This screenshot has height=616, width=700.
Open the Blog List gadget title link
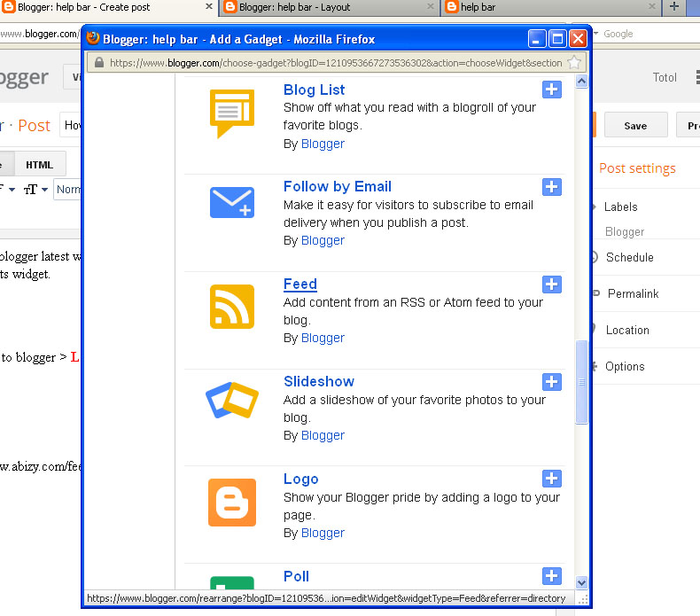click(x=314, y=90)
